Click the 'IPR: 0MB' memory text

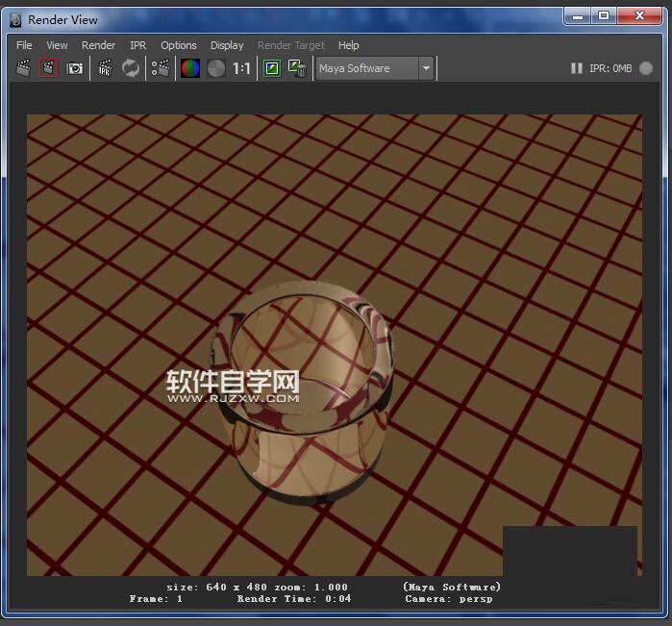coord(610,68)
